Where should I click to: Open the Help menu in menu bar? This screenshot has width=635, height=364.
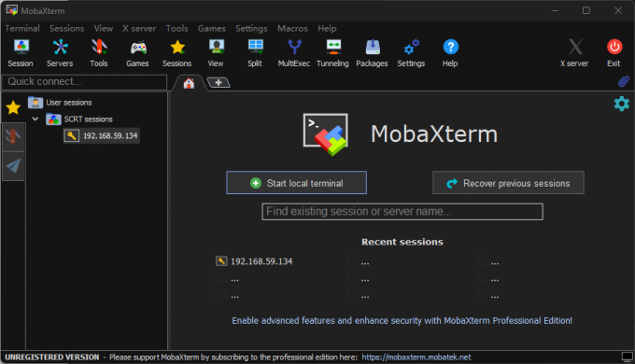point(327,28)
